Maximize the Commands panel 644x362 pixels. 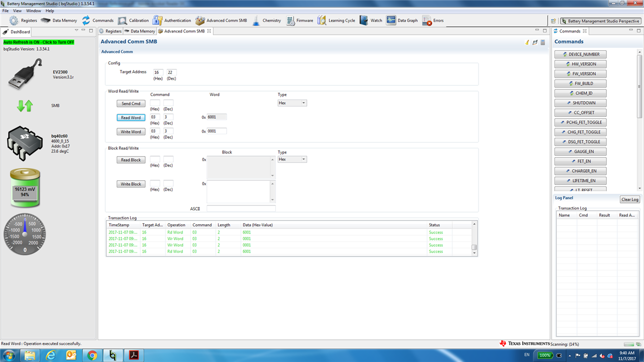click(638, 31)
